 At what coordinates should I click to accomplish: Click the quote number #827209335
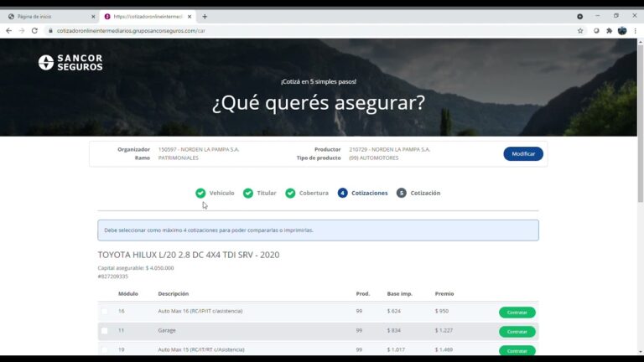[x=113, y=277]
